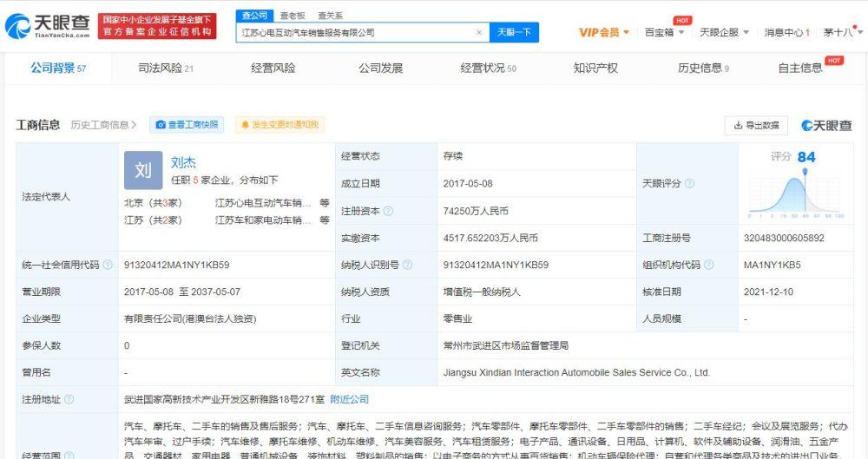Select the 经营状况 tab
Viewport: 868px width, 459px height.
coord(488,68)
